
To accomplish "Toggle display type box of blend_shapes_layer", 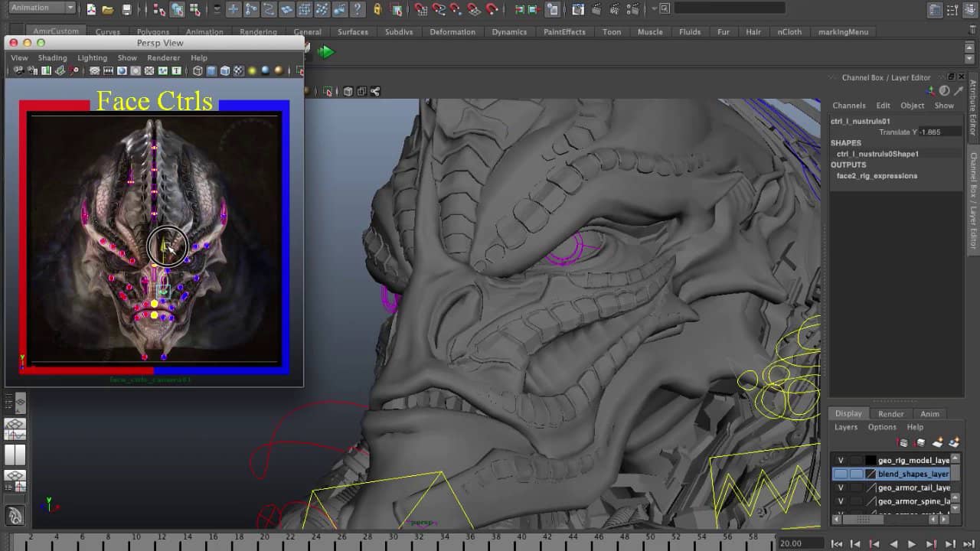I will click(856, 474).
